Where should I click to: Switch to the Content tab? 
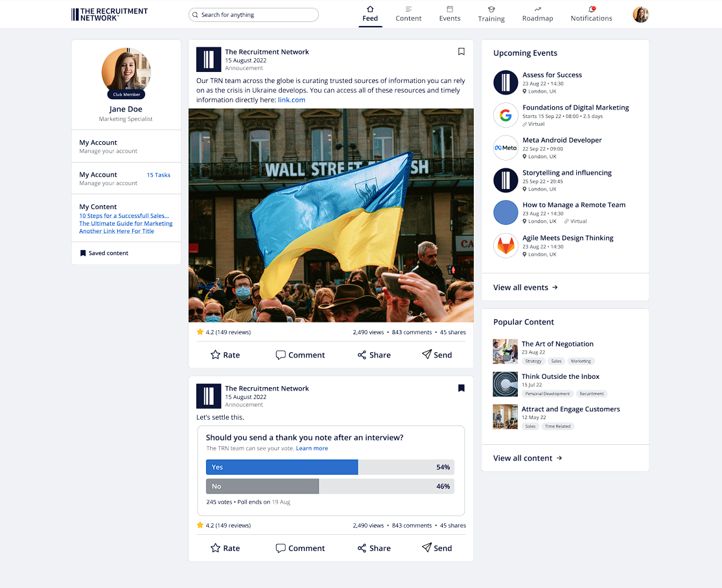coord(408,14)
